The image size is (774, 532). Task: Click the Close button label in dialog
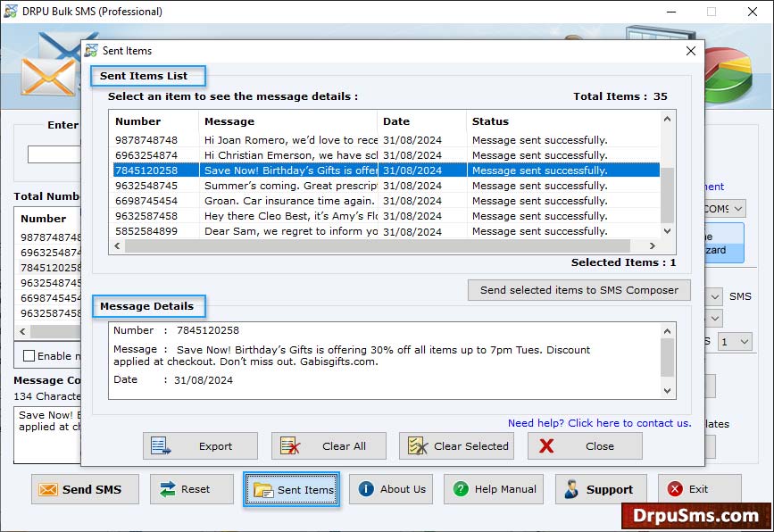pos(600,446)
